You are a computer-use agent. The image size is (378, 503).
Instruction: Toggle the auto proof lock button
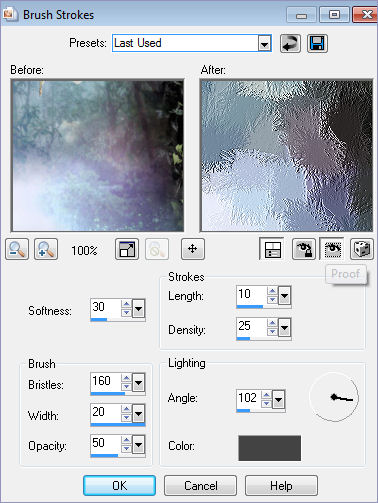coord(304,249)
